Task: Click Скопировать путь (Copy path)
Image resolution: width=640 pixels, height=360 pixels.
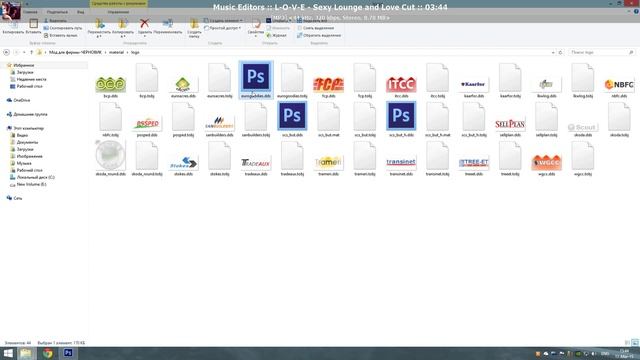Action: 63,28
